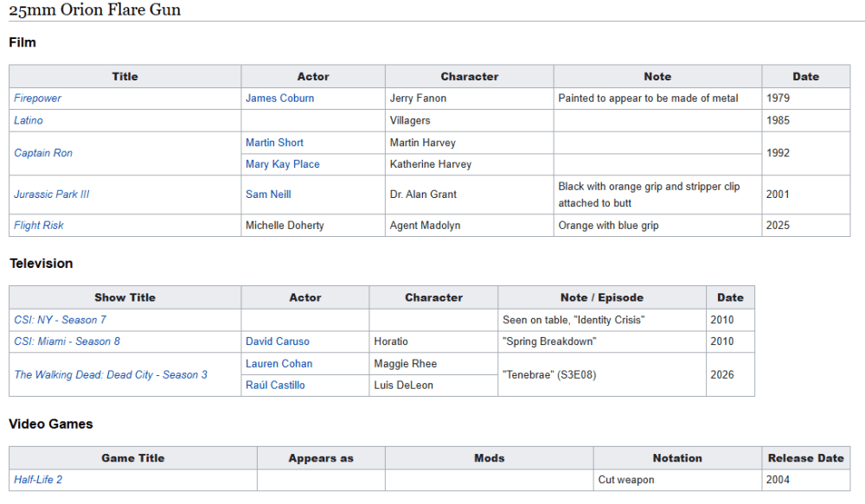Open CSI: Miami - Season 8 link

[67, 341]
